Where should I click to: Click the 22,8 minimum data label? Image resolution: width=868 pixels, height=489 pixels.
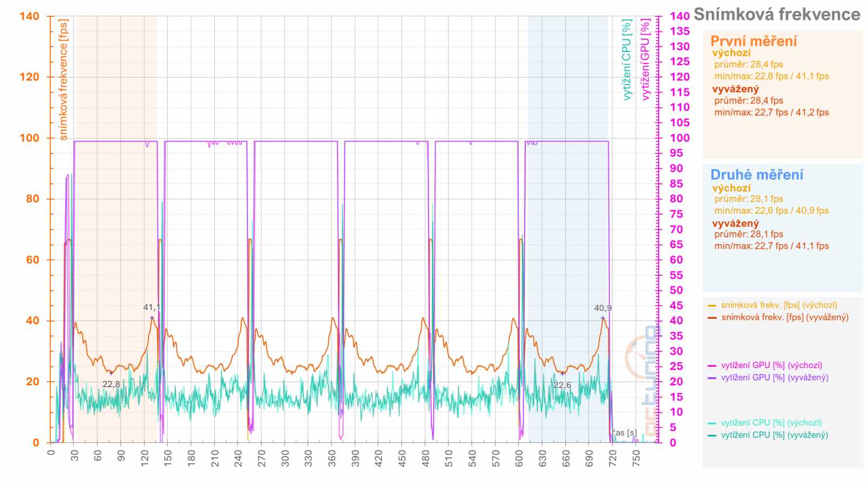point(111,384)
